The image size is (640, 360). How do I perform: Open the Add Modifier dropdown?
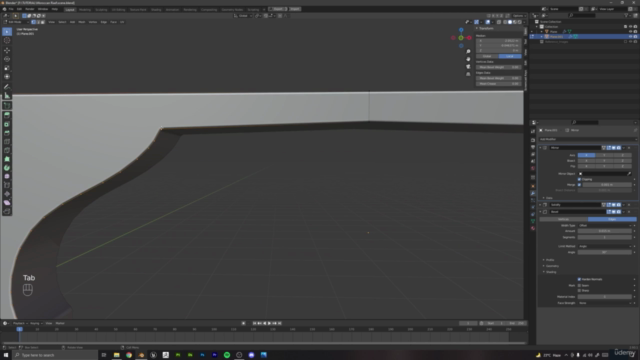tap(587, 139)
